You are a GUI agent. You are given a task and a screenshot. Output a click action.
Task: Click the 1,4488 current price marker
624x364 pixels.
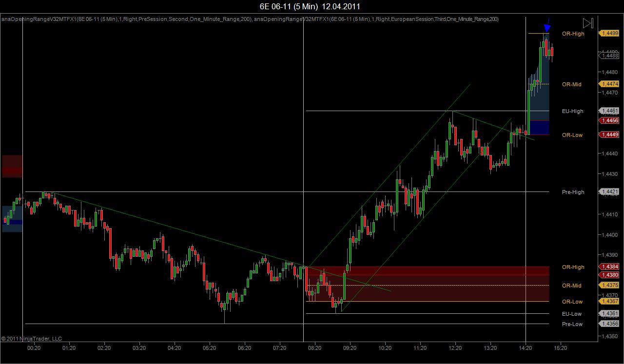coord(609,56)
